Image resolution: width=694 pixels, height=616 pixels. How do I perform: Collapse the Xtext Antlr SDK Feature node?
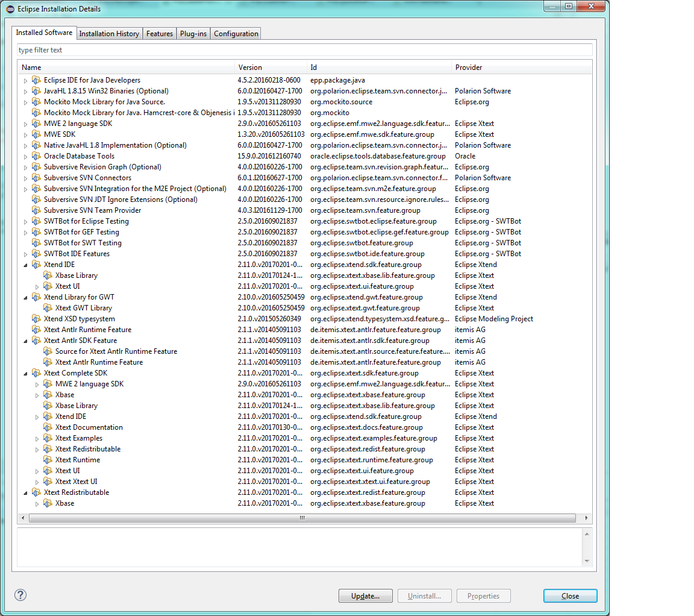coord(25,341)
